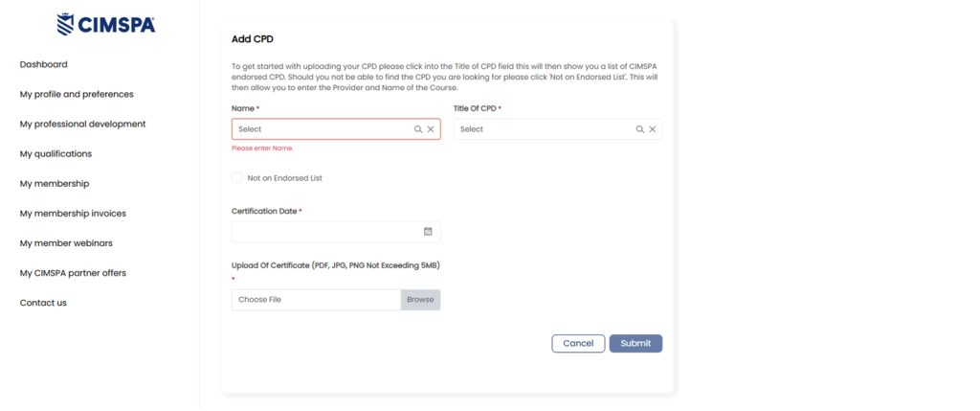Open the Certification Date calendar icon
The width and height of the screenshot is (980, 411).
click(x=428, y=232)
